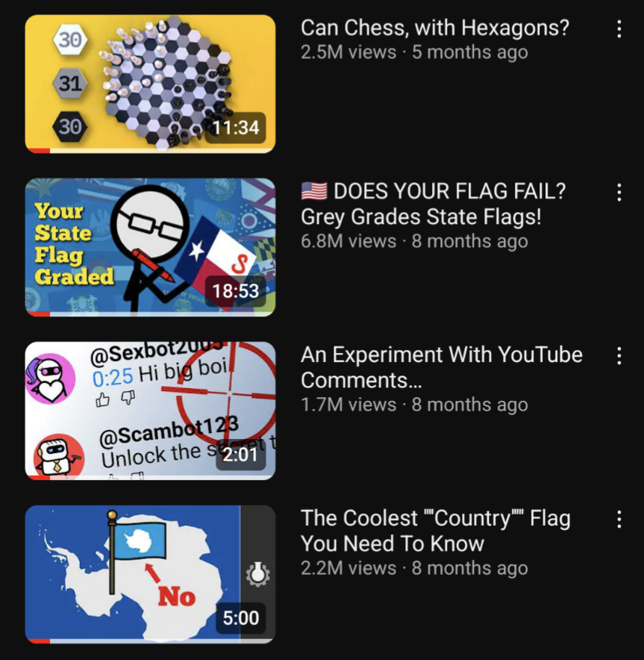Open the Antarctica flag thumbnail

pos(150,574)
